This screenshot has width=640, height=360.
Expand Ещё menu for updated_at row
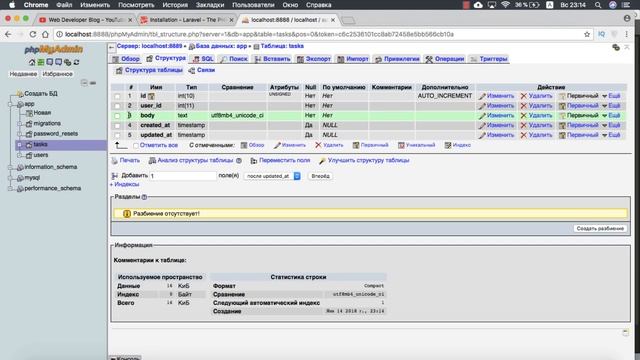tap(611, 135)
